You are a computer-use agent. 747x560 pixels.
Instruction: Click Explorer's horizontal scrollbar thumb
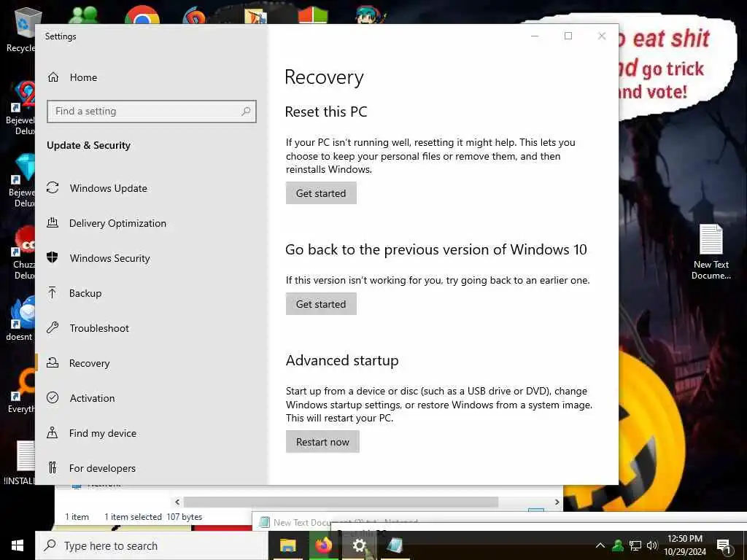tap(341, 502)
